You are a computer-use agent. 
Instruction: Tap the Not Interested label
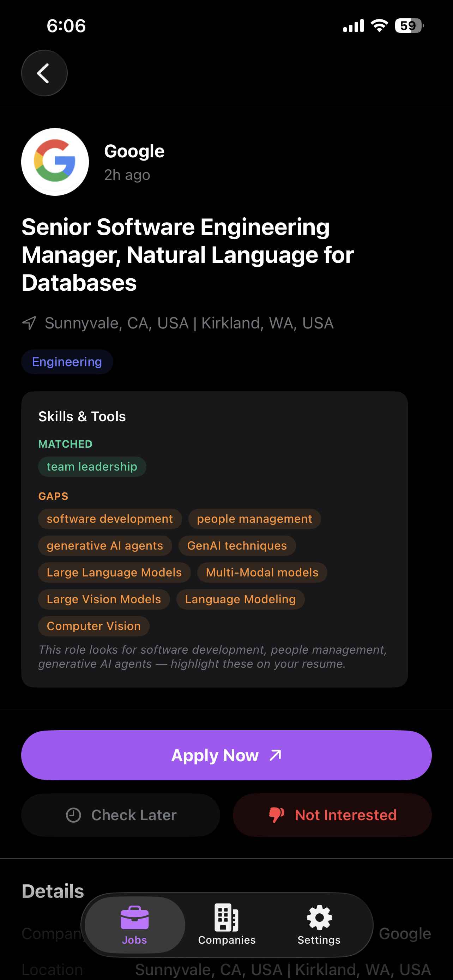tap(345, 815)
